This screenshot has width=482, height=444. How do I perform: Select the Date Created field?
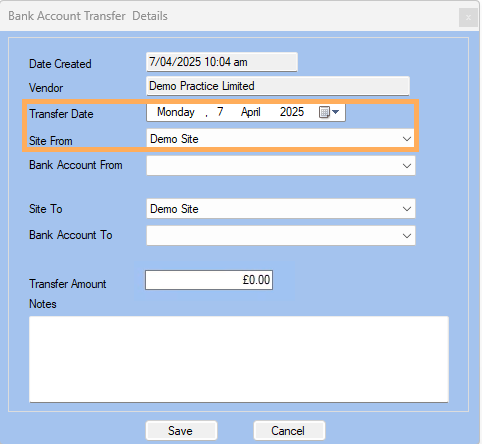pyautogui.click(x=222, y=62)
